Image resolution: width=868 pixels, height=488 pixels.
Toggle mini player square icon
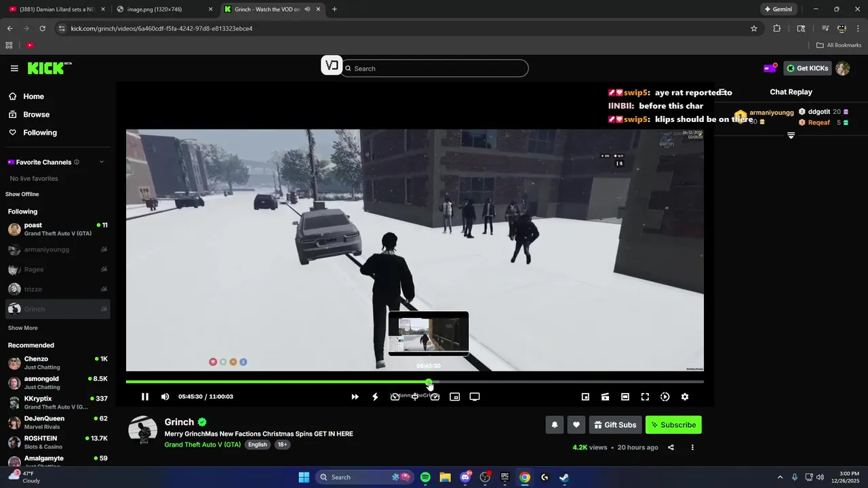[585, 396]
